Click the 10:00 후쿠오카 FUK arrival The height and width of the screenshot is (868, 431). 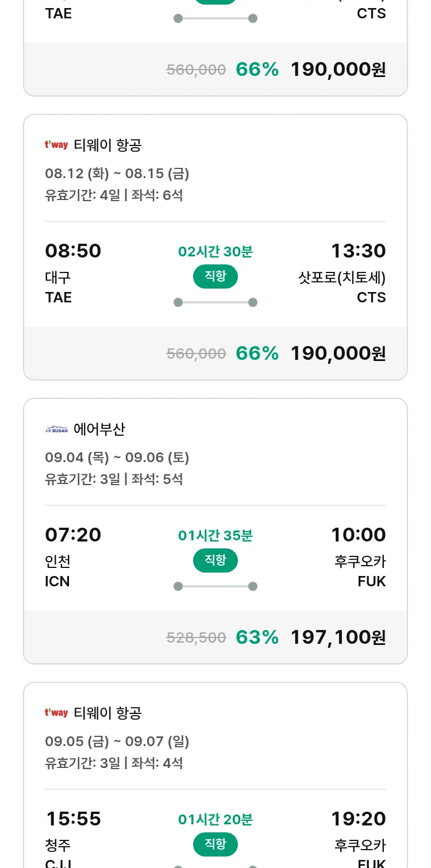click(359, 558)
